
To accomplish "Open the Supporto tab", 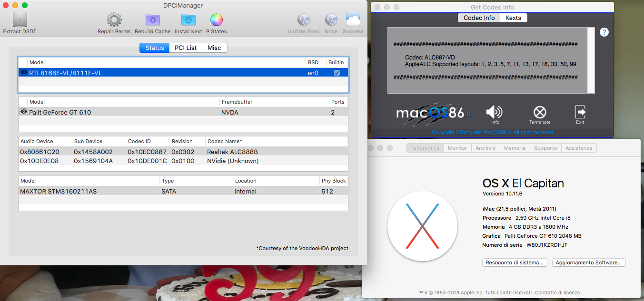I will pos(545,148).
